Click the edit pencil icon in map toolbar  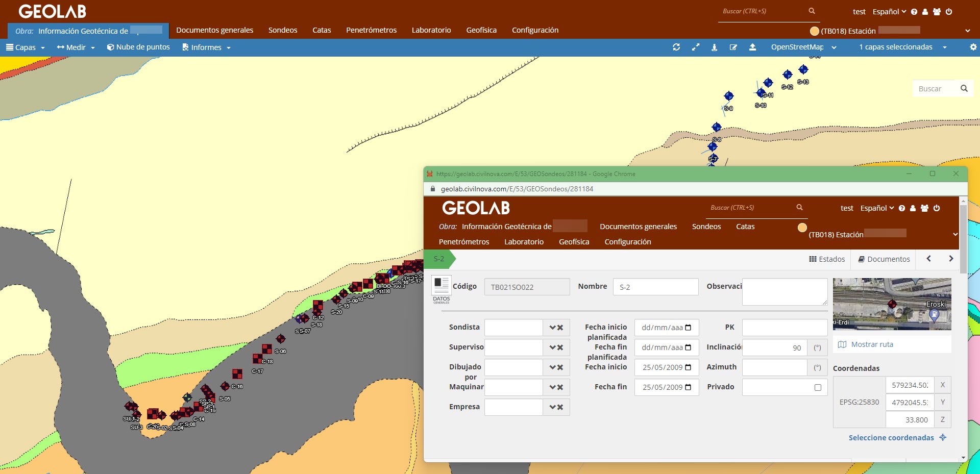click(x=733, y=47)
